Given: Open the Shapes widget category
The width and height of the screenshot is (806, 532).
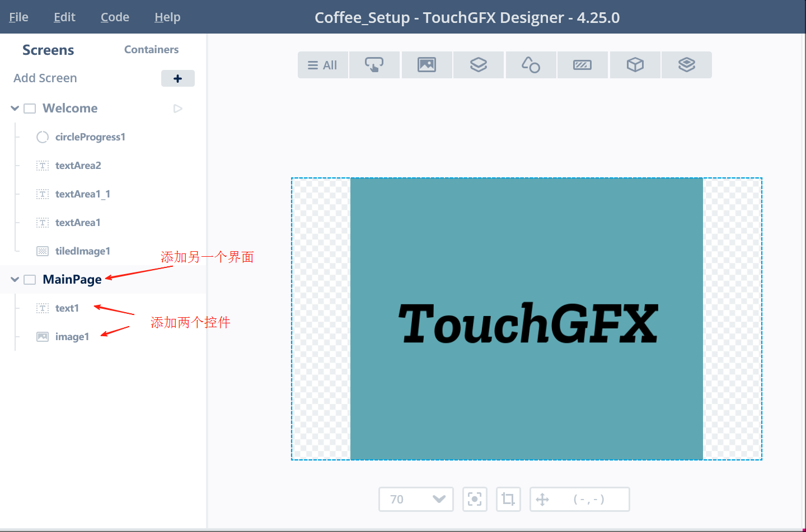Looking at the screenshot, I should click(531, 65).
